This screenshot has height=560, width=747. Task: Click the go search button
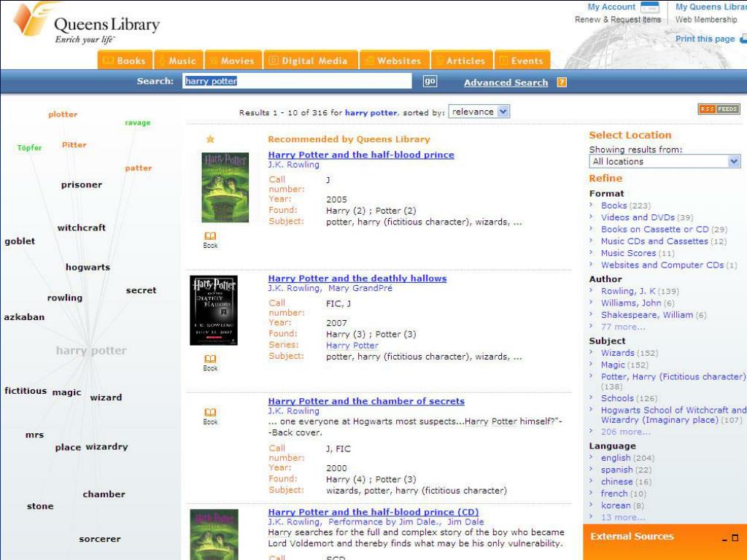[430, 81]
